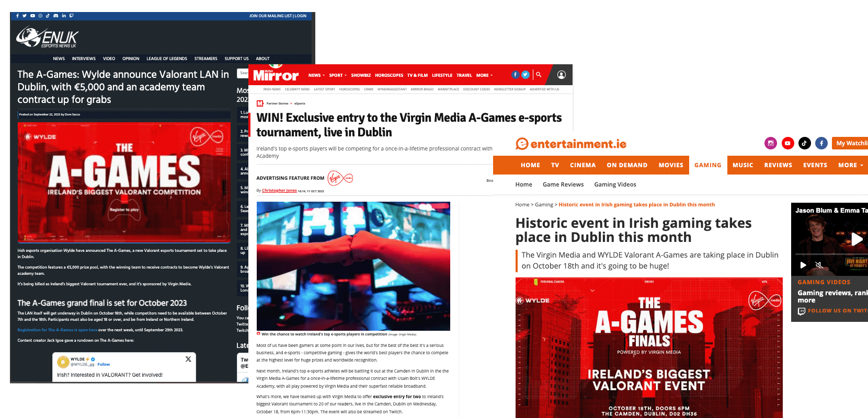Switch to entertainment.ie CINEMA tab
Viewport: 868px width, 418px height.
click(x=583, y=165)
